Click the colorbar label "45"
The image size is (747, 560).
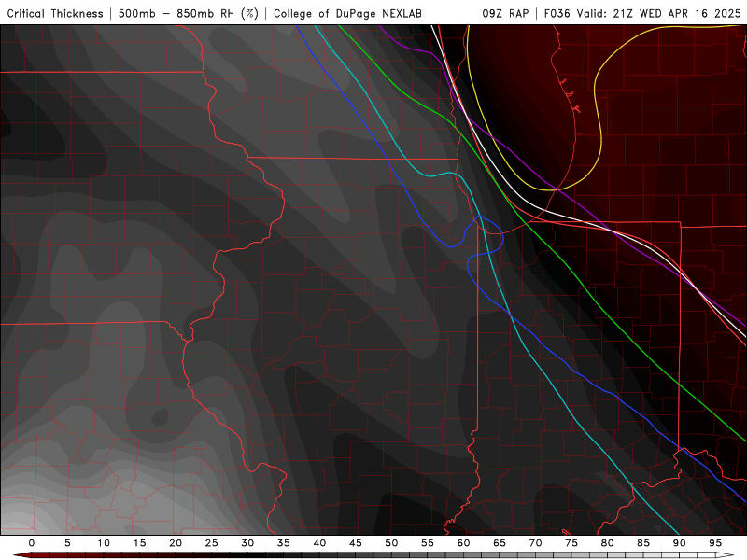tap(356, 543)
